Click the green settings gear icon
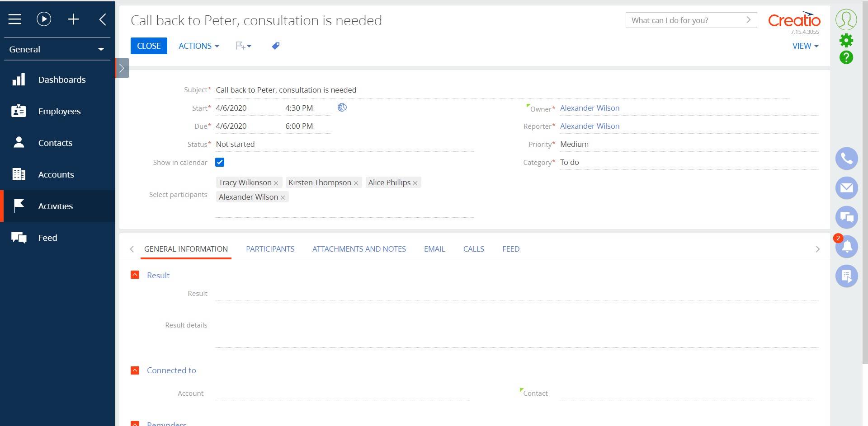The image size is (868, 426). pyautogui.click(x=846, y=41)
